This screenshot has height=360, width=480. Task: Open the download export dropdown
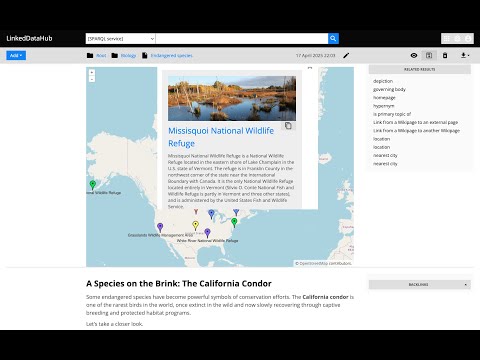465,55
